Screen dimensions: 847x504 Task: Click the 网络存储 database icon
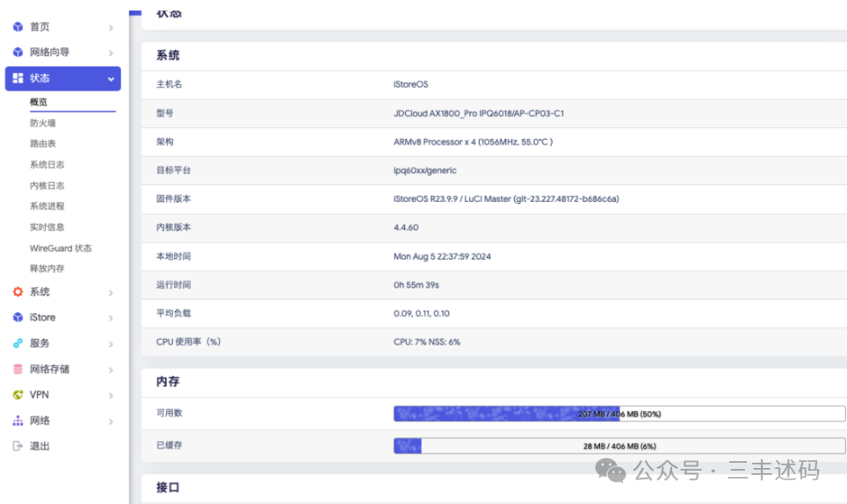pyautogui.click(x=18, y=369)
